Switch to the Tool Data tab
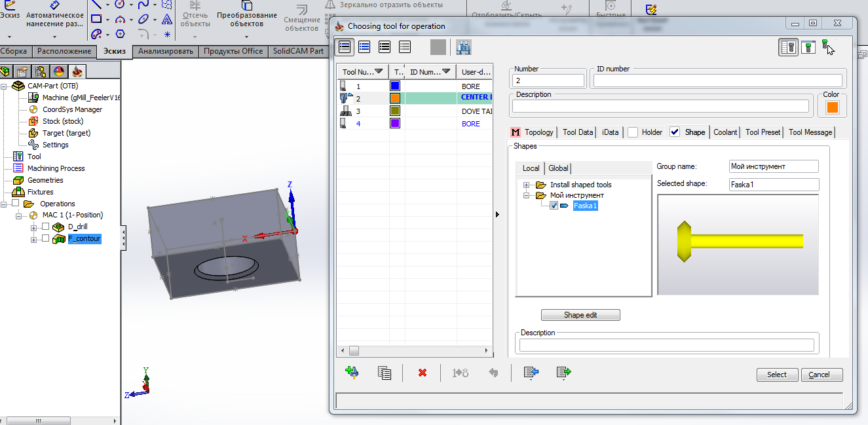Image resolution: width=868 pixels, height=425 pixels. [x=577, y=132]
